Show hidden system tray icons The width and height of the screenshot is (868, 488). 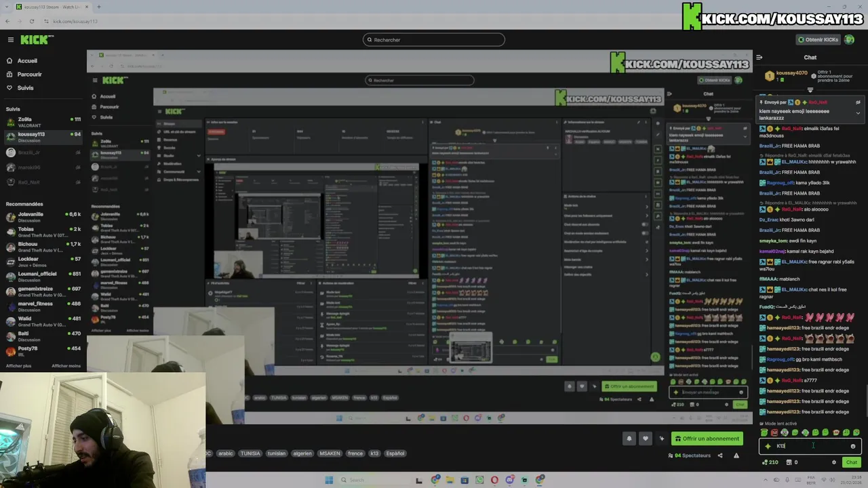point(766,480)
